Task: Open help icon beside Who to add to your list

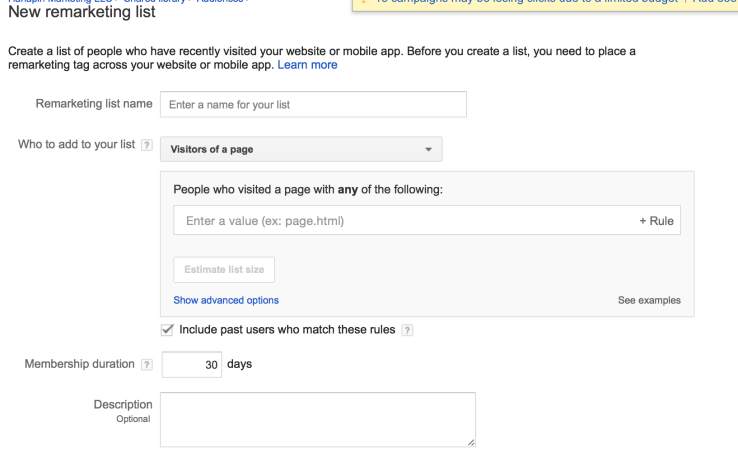Action: [147, 145]
